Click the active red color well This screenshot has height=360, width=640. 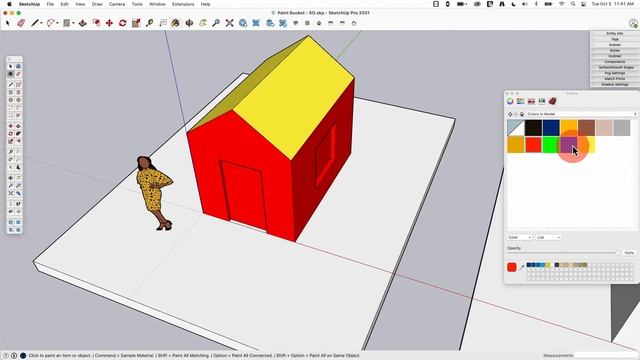[512, 267]
